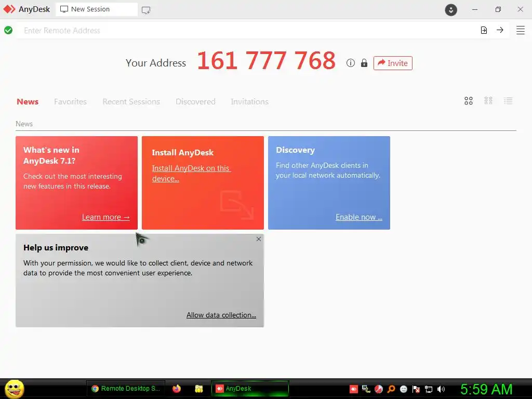Click the volume speaker tray icon
This screenshot has height=399, width=532.
[441, 389]
